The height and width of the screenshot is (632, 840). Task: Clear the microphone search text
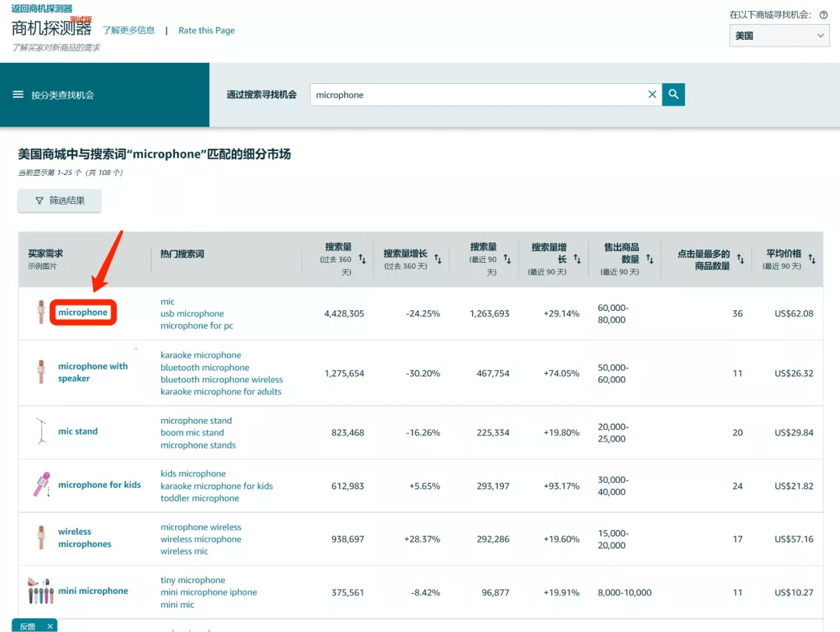(x=652, y=95)
